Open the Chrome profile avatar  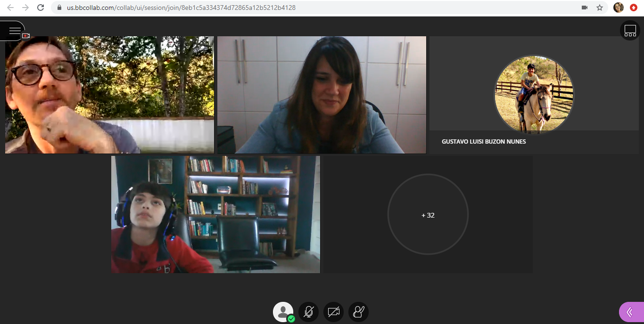pyautogui.click(x=618, y=8)
